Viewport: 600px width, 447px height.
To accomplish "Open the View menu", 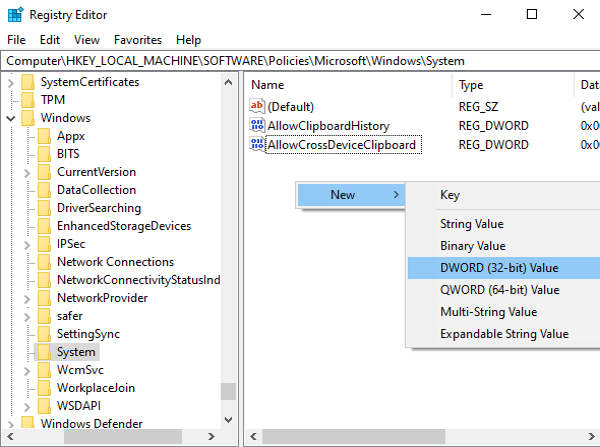I will [87, 40].
